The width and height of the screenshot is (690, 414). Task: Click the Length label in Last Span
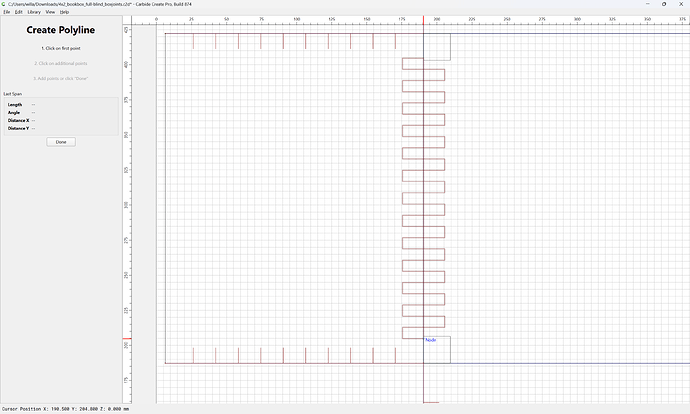15,105
